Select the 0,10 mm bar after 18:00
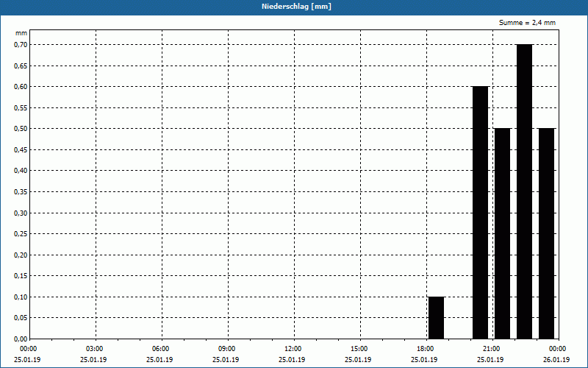This screenshot has height=368, width=588. point(436,318)
